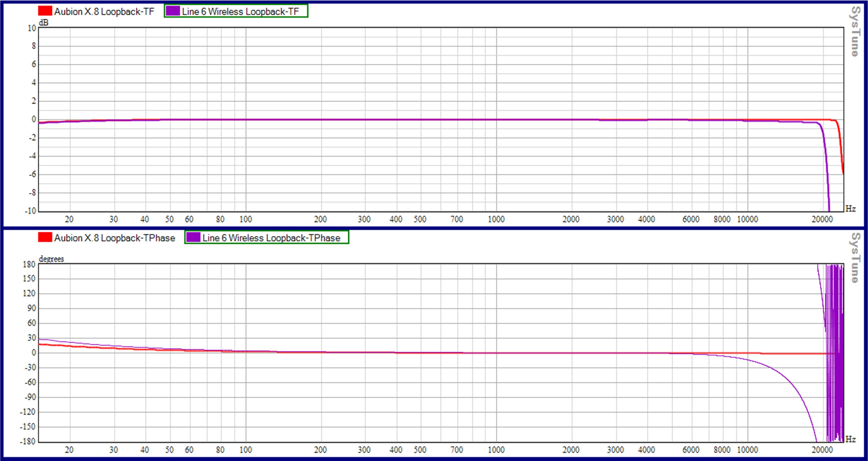Click Hz unit label on magnitude plot

pos(851,209)
